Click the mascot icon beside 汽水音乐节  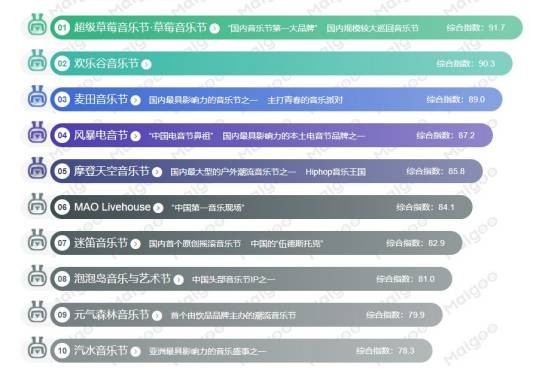click(37, 348)
